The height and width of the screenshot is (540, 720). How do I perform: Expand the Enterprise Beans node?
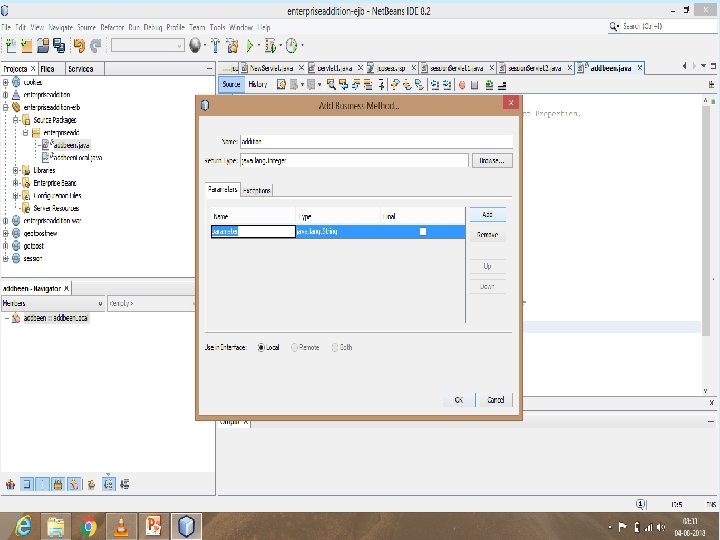(x=16, y=183)
